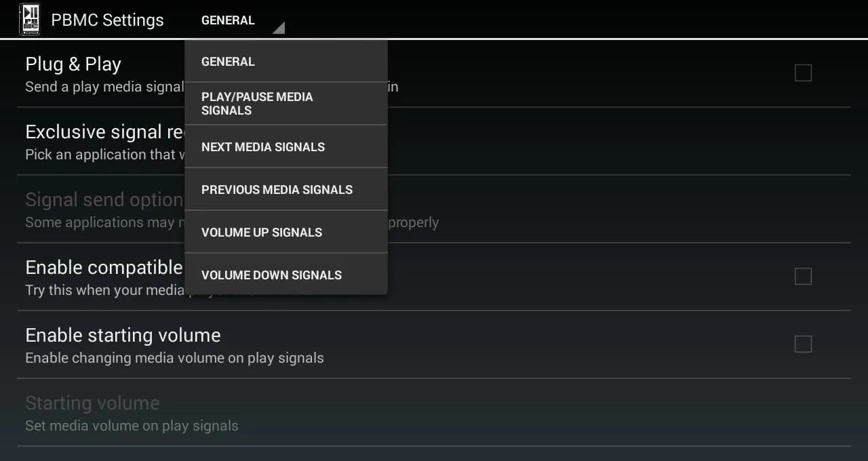
Task: Tick the Enable compatible mode checkbox
Action: [x=803, y=276]
